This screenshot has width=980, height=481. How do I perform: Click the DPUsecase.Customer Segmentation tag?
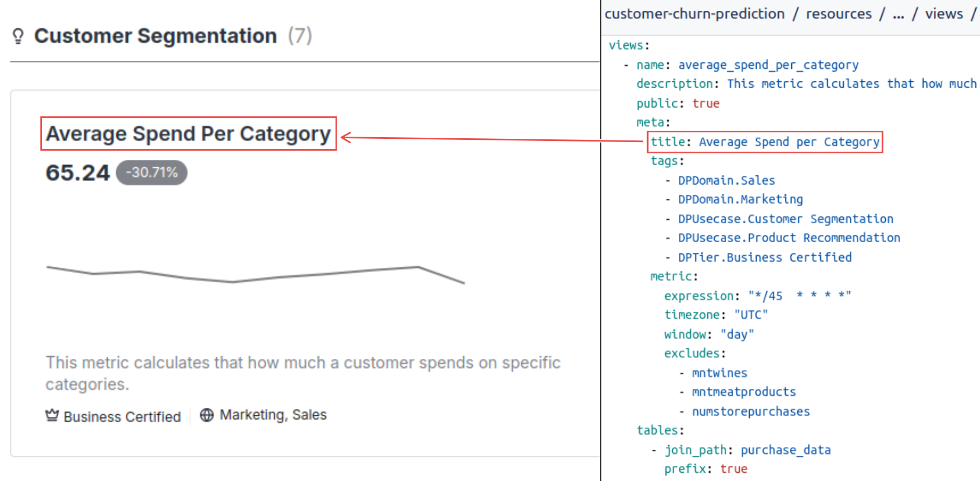785,219
